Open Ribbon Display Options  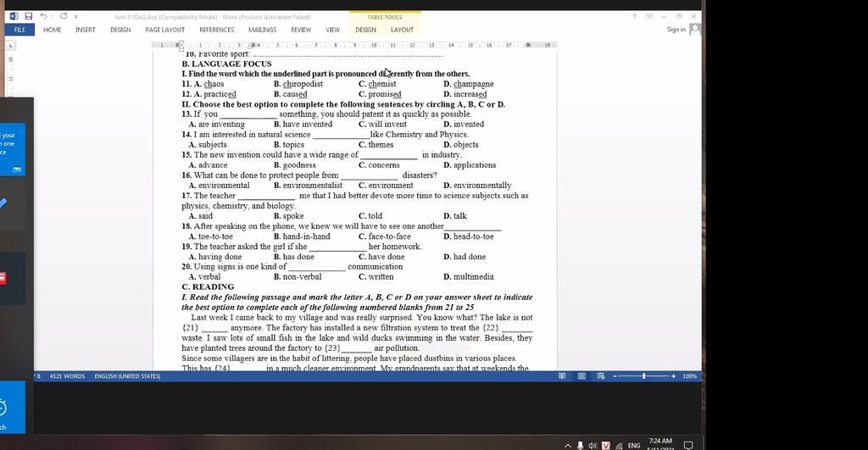pos(649,17)
